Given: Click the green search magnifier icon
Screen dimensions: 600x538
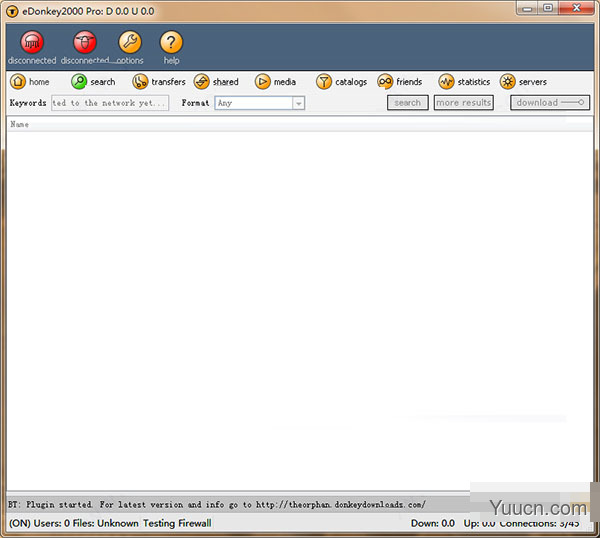Looking at the screenshot, I should [79, 82].
